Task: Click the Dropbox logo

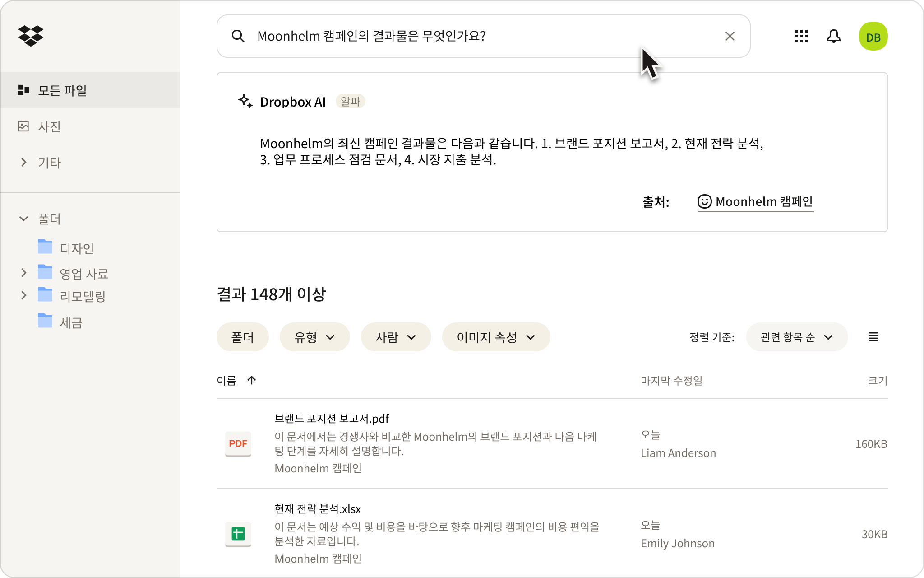Action: 31,36
